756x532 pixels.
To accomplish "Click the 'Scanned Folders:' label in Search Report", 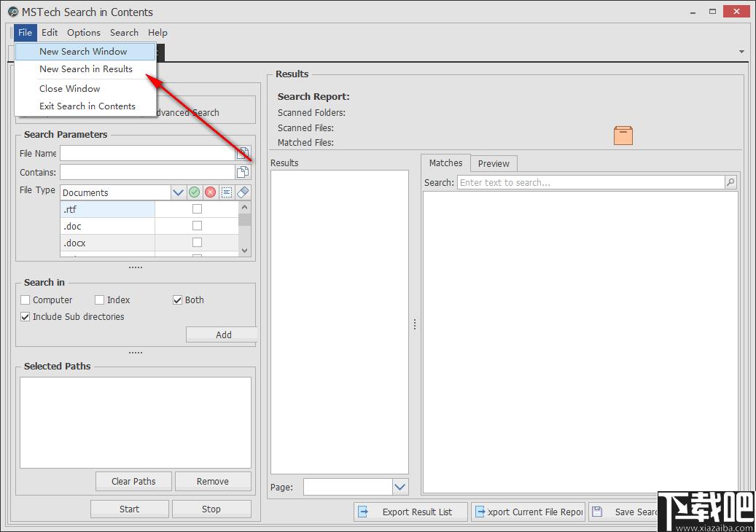I will pos(311,113).
